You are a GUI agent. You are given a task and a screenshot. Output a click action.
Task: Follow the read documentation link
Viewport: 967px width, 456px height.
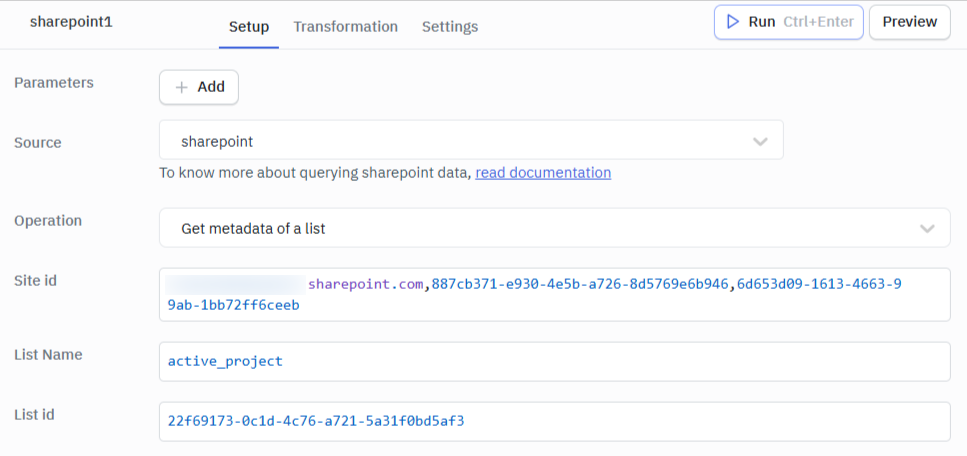click(543, 173)
